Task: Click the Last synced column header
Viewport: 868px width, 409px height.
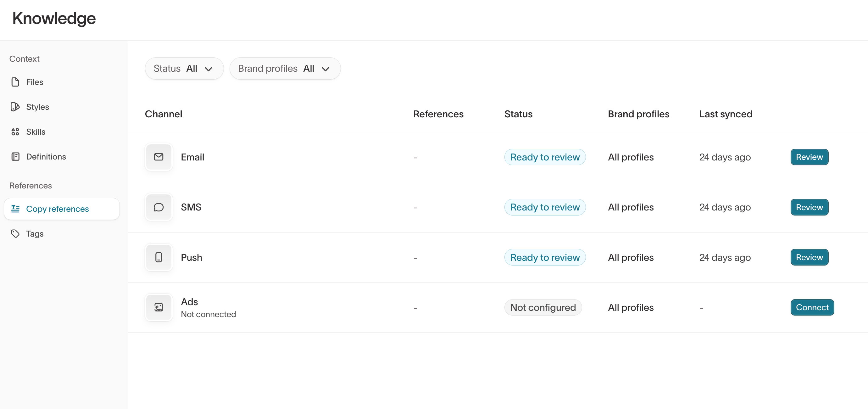Action: [x=726, y=114]
